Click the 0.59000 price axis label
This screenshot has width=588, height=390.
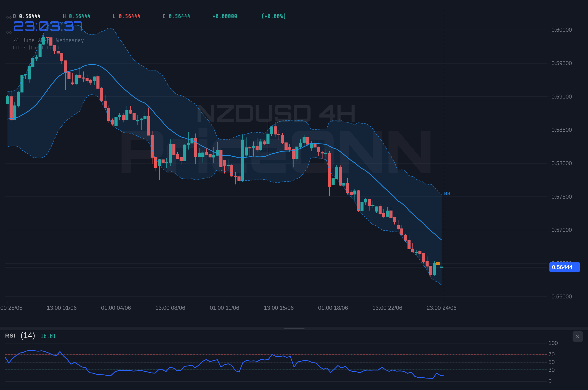562,97
